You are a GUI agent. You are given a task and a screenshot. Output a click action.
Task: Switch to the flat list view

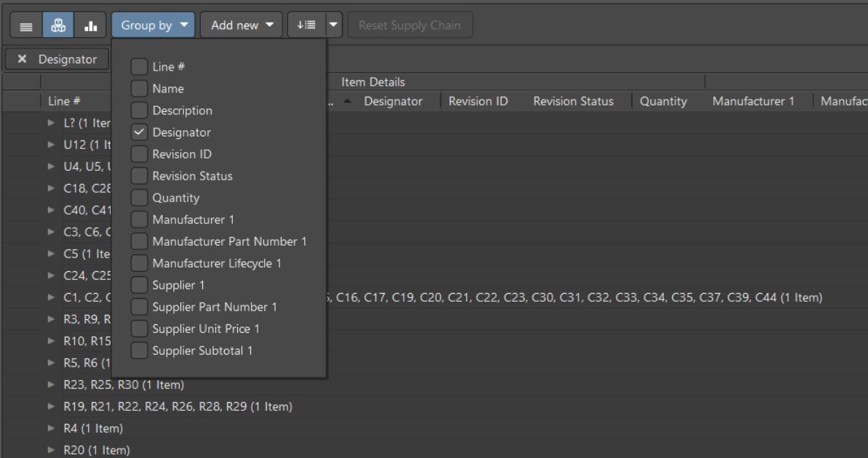[x=27, y=24]
